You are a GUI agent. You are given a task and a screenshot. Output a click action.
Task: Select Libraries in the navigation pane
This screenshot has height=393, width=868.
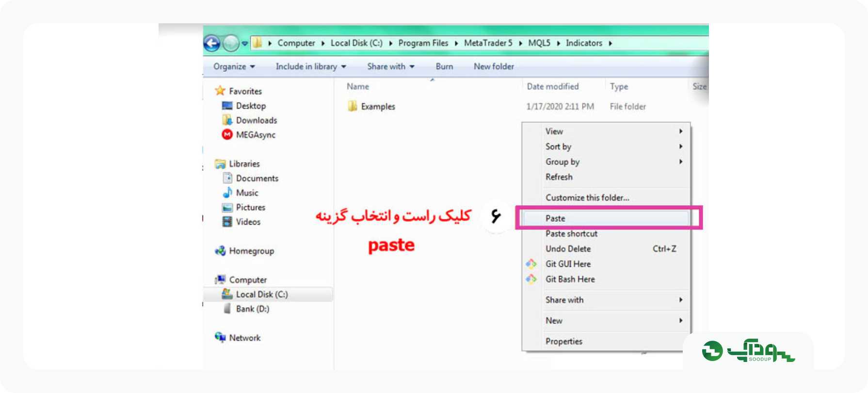[x=244, y=164]
